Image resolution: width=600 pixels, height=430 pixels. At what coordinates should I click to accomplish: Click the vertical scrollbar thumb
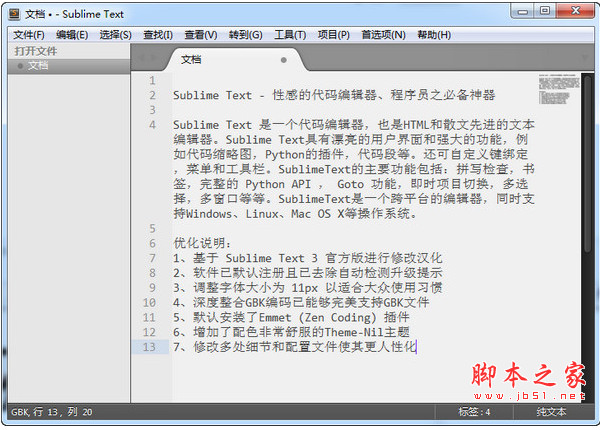point(587,164)
